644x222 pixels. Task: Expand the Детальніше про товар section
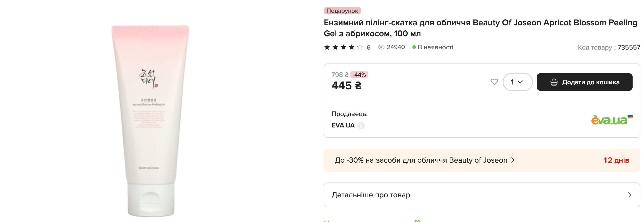481,195
